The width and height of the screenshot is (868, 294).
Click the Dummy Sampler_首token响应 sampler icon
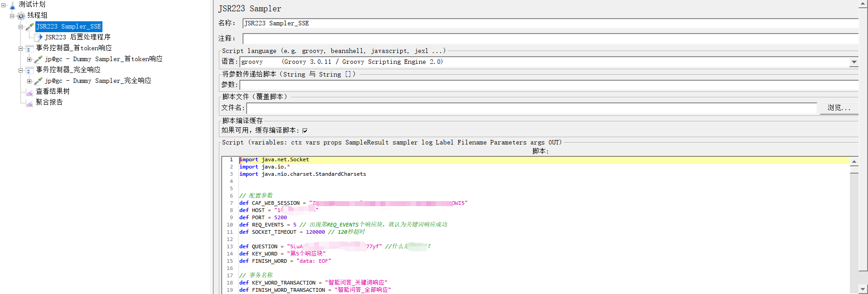39,59
